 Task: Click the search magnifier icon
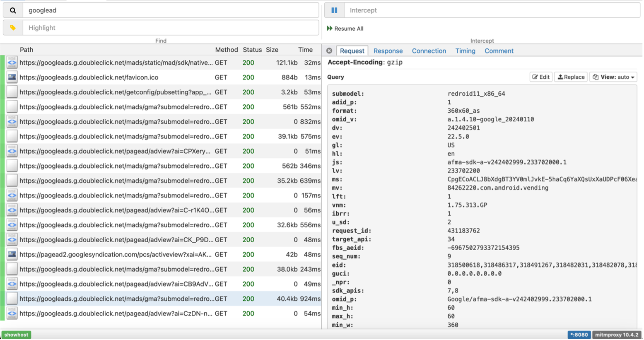[x=13, y=10]
